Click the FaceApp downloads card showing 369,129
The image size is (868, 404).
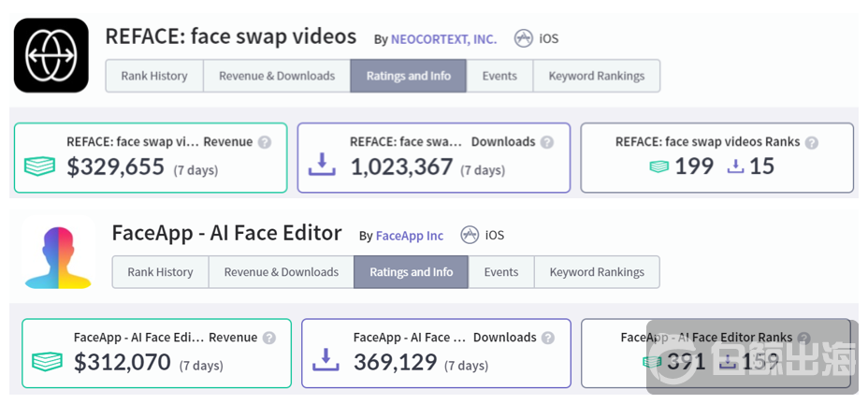click(x=436, y=353)
